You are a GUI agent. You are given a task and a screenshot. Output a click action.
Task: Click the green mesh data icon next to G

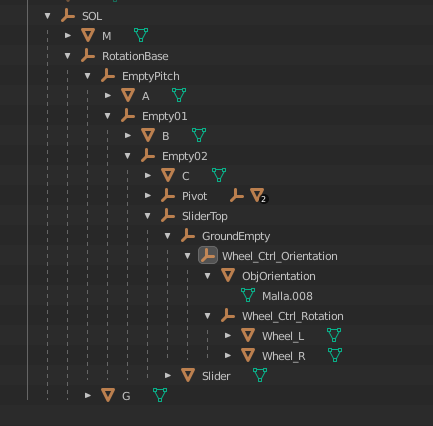160,395
